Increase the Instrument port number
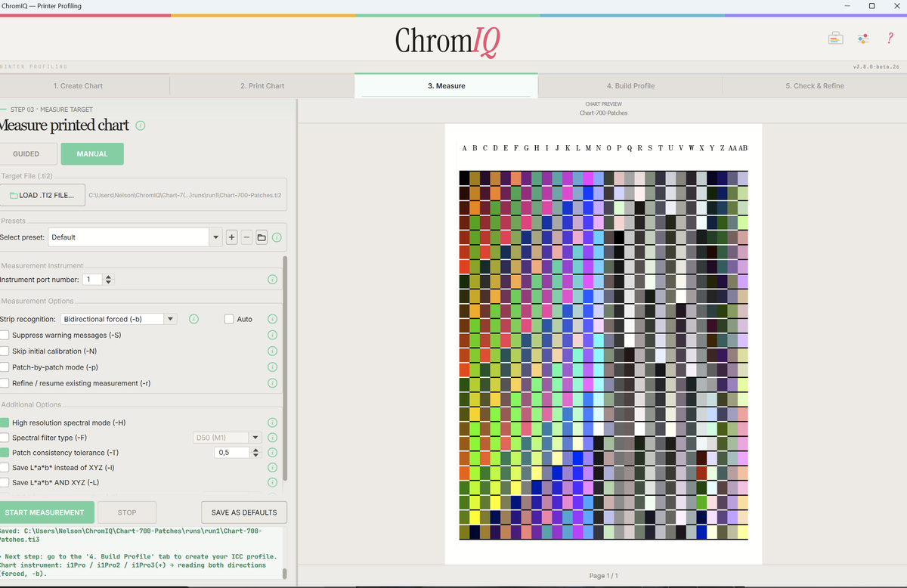Viewport: 907px width, 588px height. click(x=109, y=277)
